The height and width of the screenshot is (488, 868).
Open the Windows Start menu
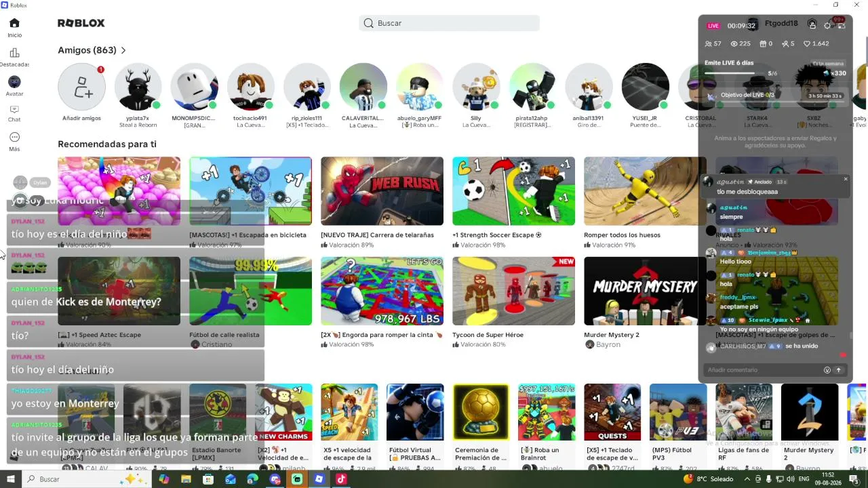point(10,479)
